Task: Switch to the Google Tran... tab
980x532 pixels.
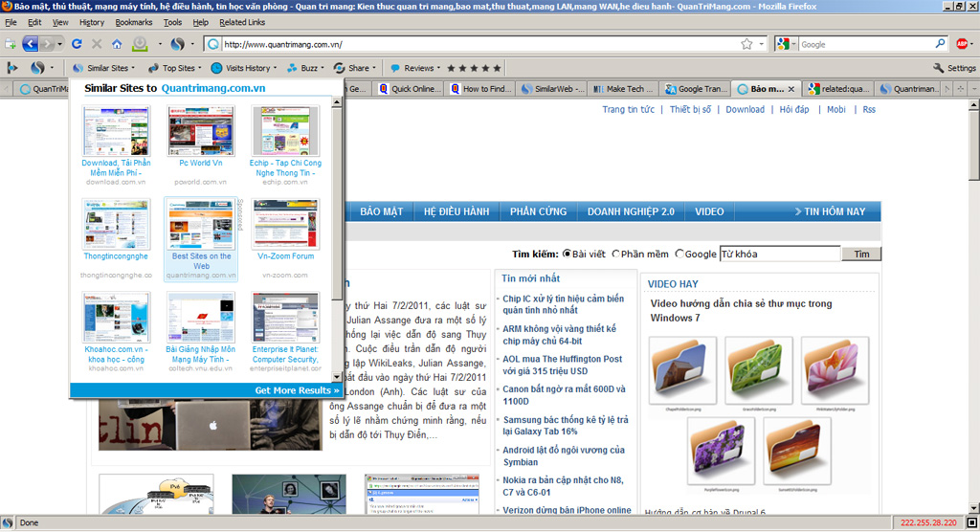Action: coord(697,89)
